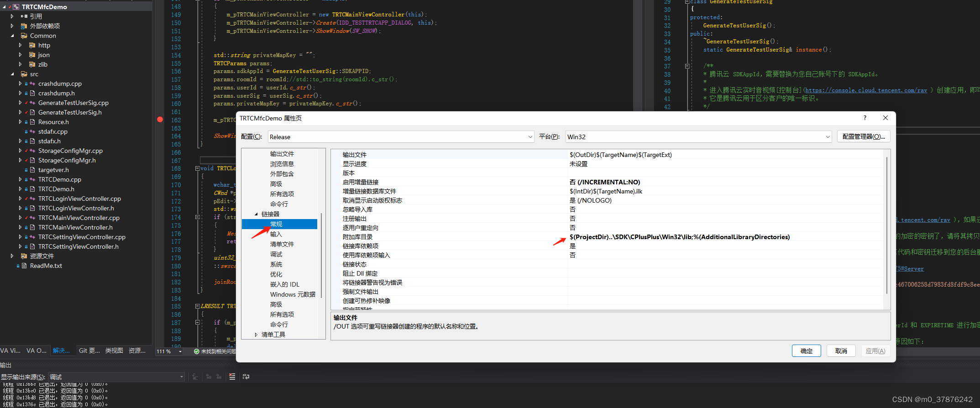The image size is (980, 408).
Task: Click the 应用 button
Action: 875,351
